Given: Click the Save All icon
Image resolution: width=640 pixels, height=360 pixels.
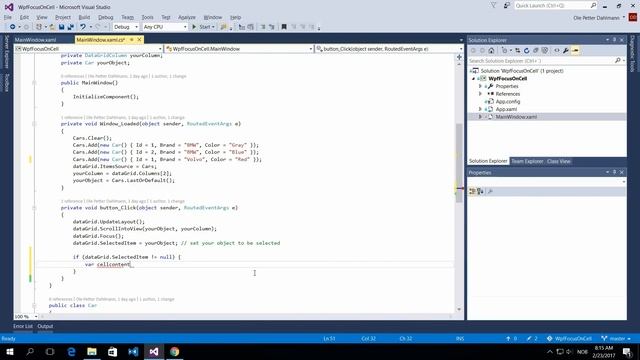Looking at the screenshot, I should [71, 27].
